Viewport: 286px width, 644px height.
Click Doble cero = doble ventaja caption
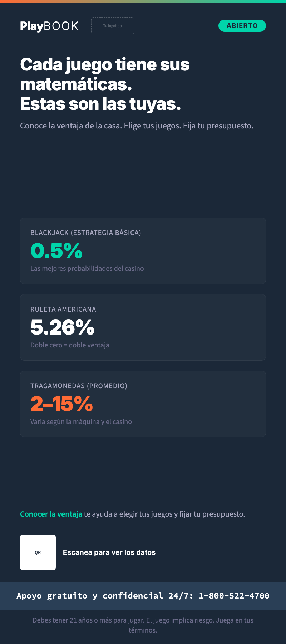(x=70, y=345)
